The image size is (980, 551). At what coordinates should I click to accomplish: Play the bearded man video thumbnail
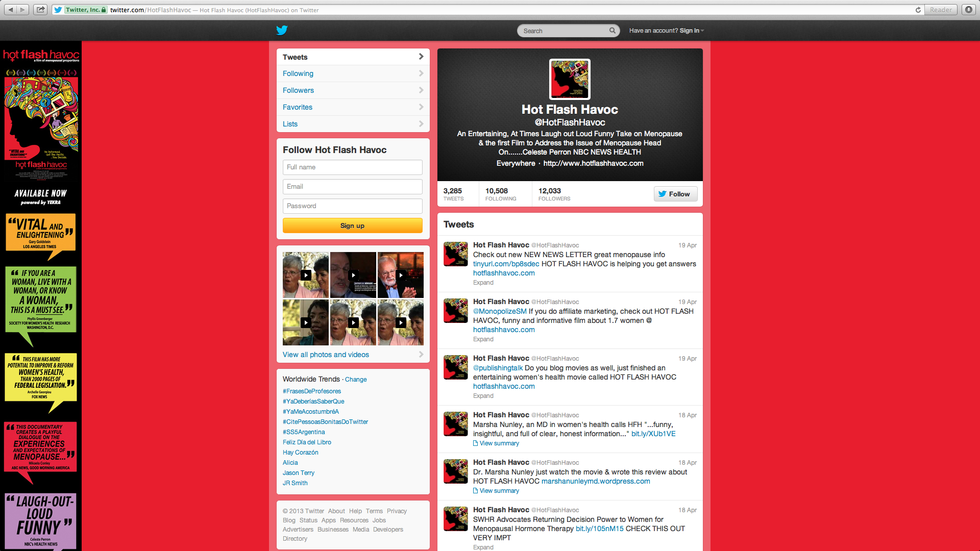tap(401, 275)
